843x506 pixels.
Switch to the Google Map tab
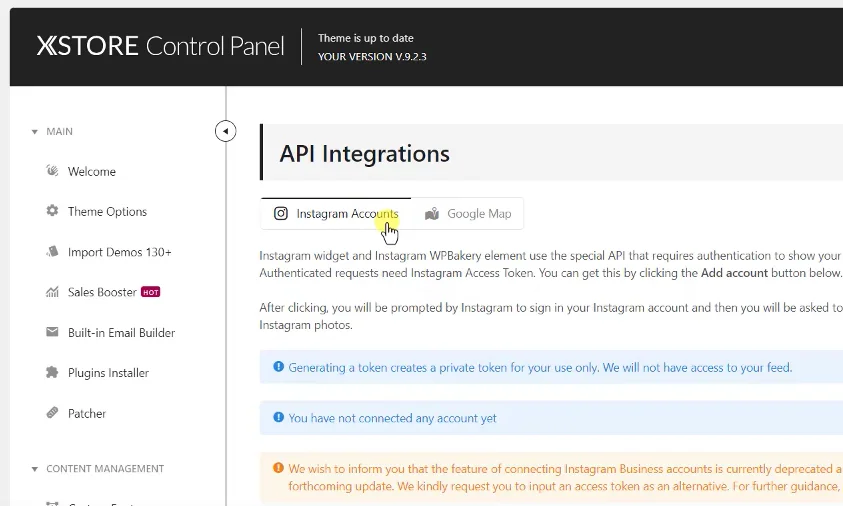pos(468,214)
